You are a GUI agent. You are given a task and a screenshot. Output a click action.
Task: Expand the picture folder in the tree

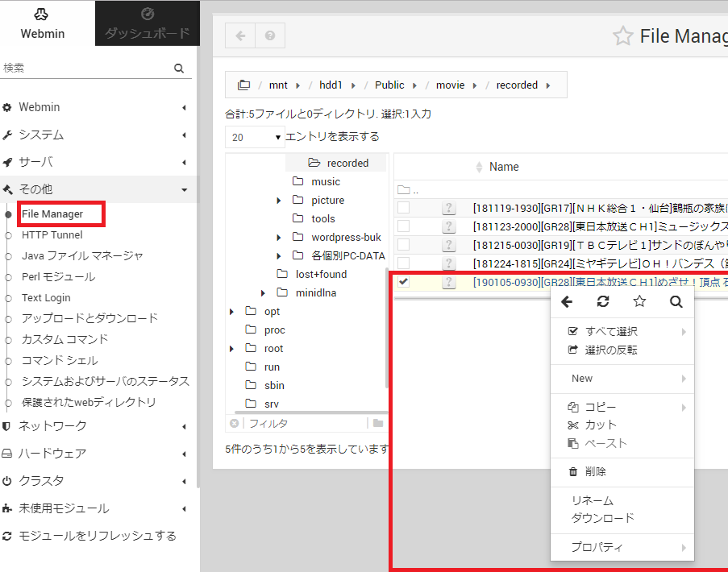click(x=278, y=200)
